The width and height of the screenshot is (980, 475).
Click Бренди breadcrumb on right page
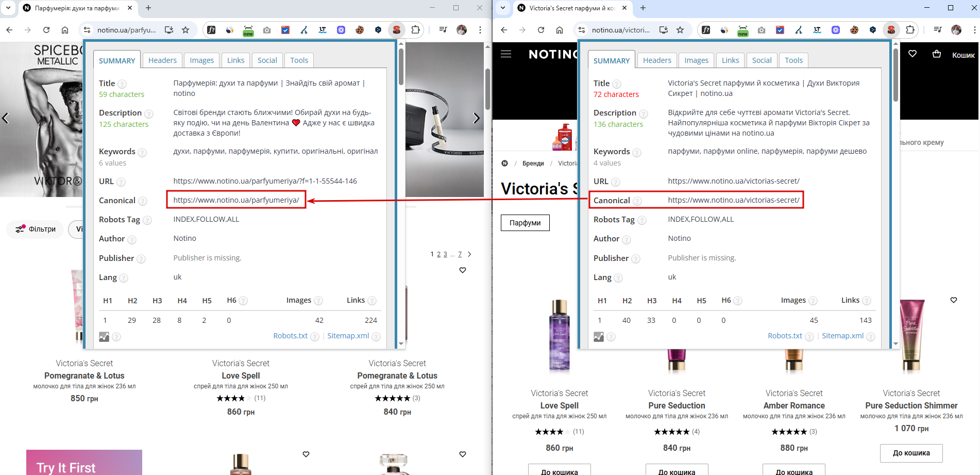tap(533, 163)
